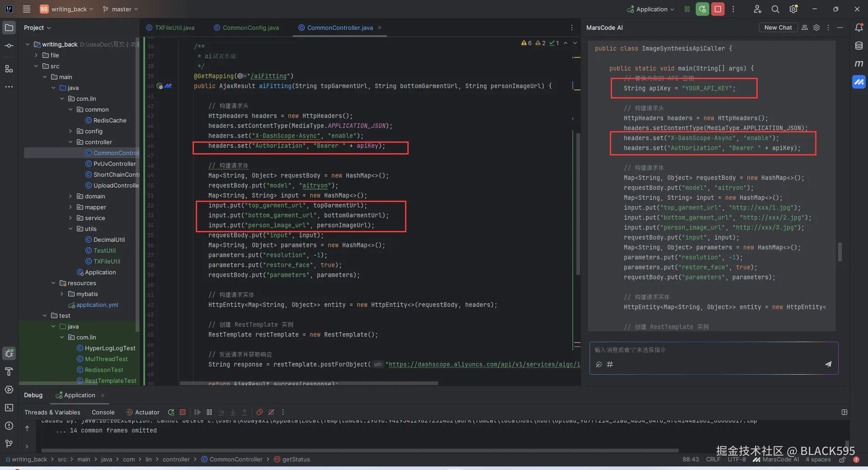Collapse the writing_back project root
This screenshot has height=470, width=868.
(x=28, y=44)
